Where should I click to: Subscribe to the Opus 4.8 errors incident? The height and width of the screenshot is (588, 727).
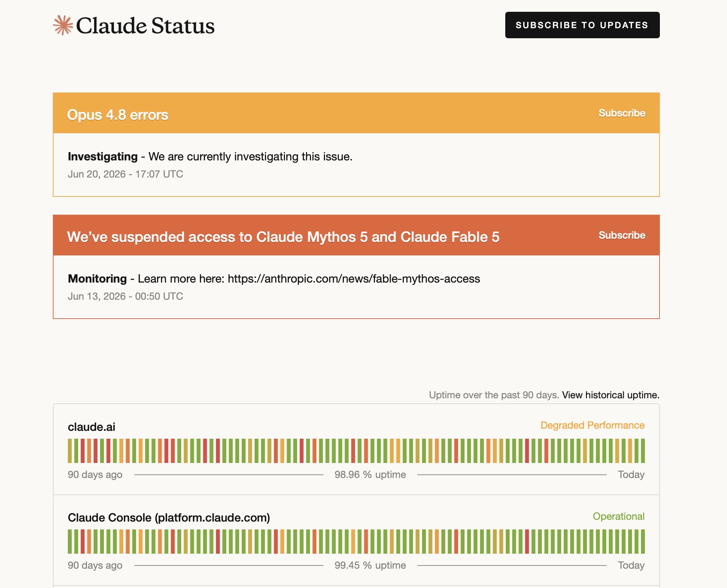point(622,113)
